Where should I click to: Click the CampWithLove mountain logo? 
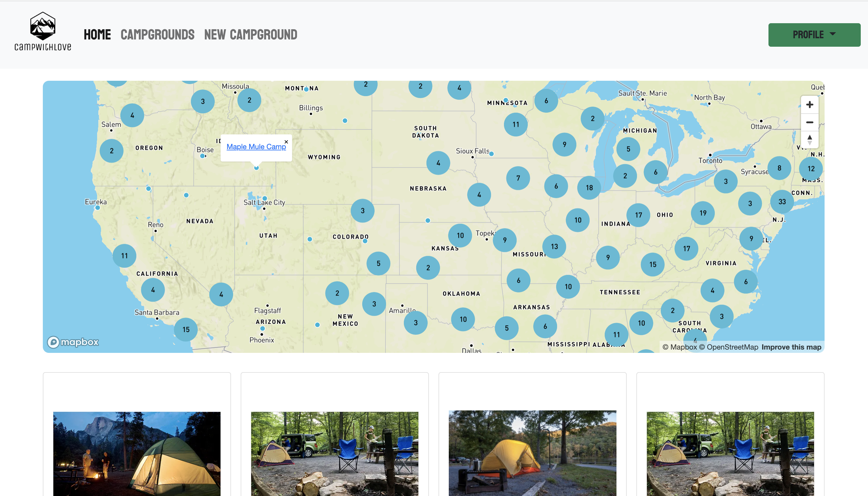pyautogui.click(x=43, y=31)
